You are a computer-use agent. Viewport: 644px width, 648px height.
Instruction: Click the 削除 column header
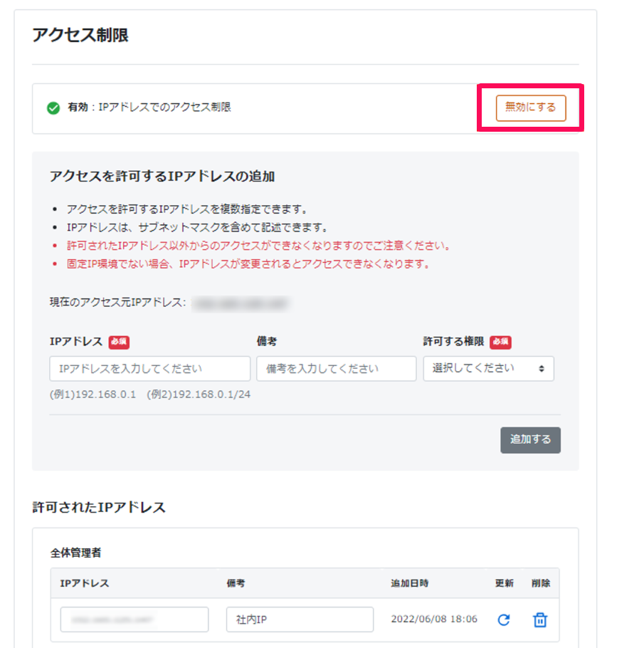tap(541, 583)
